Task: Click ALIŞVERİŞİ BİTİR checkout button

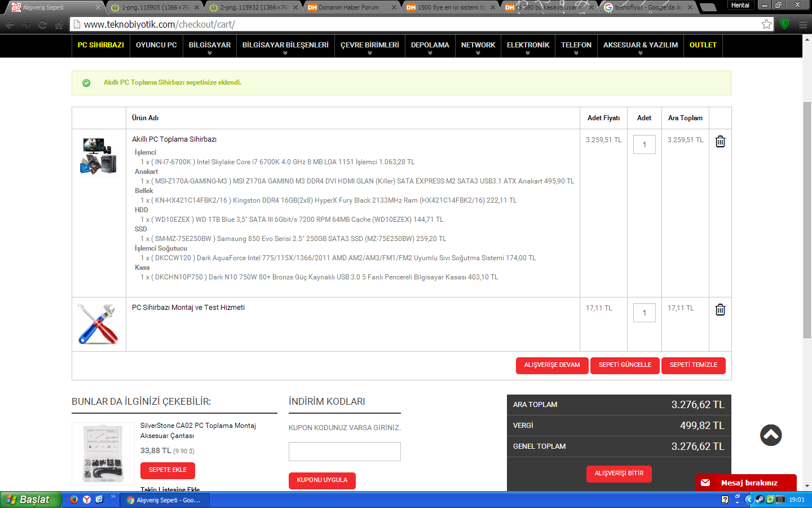Action: (x=619, y=474)
